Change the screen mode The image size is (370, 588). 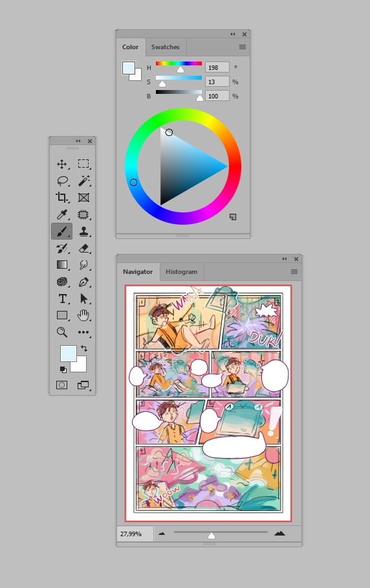(x=83, y=385)
